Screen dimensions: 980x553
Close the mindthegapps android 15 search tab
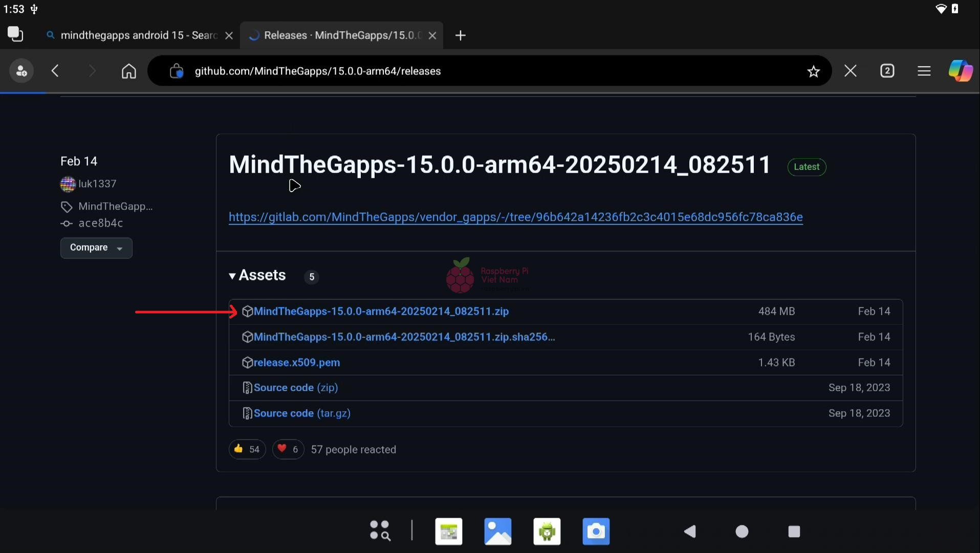pyautogui.click(x=229, y=35)
